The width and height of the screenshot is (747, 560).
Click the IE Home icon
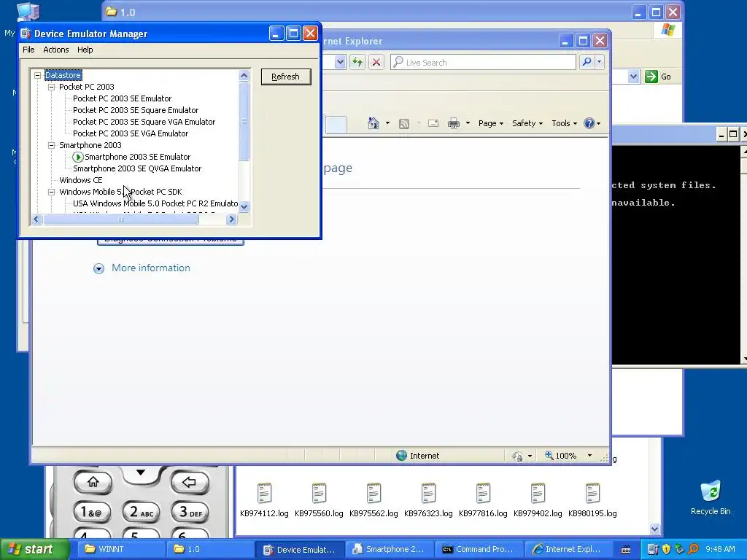(373, 123)
